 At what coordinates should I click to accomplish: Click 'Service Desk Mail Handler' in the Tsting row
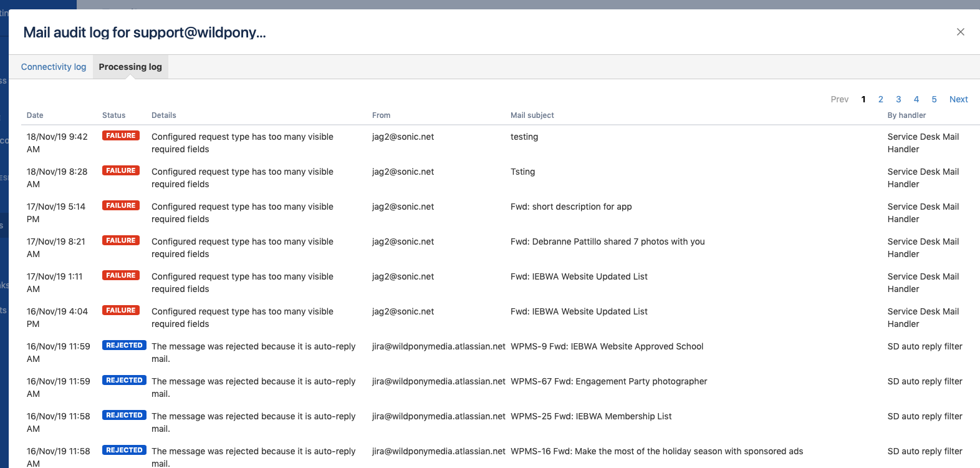[923, 178]
